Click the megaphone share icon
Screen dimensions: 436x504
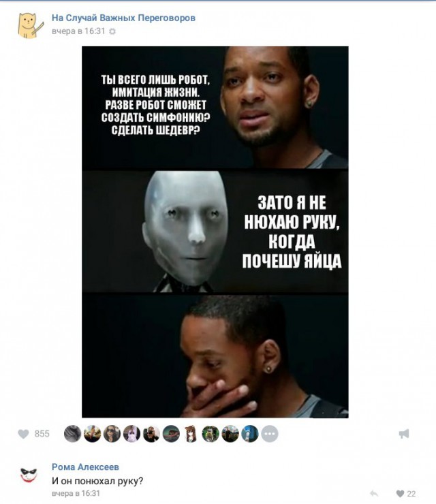click(404, 434)
